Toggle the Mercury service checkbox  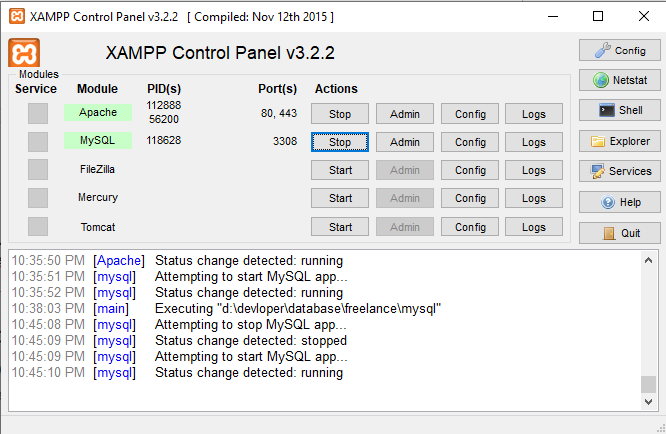[x=38, y=198]
